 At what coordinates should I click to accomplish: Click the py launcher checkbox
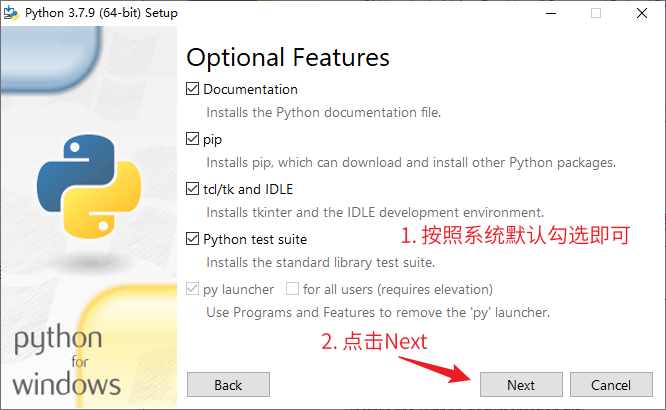tap(193, 289)
